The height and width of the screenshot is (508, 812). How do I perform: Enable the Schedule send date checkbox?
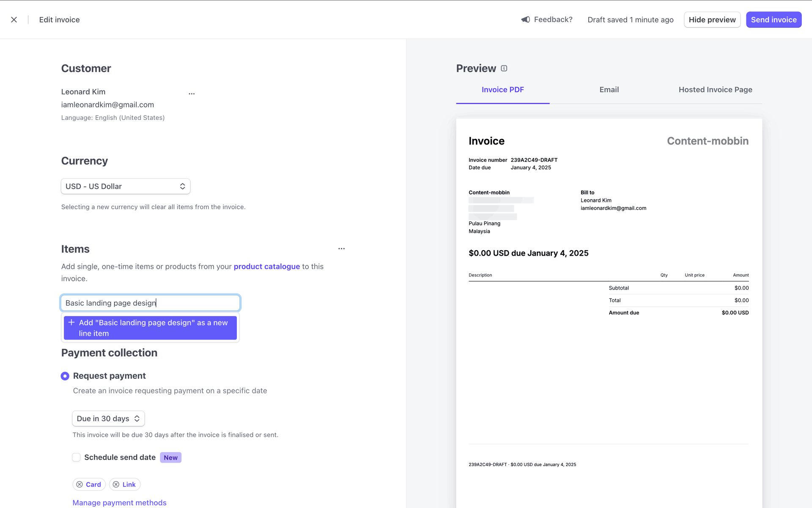76,457
